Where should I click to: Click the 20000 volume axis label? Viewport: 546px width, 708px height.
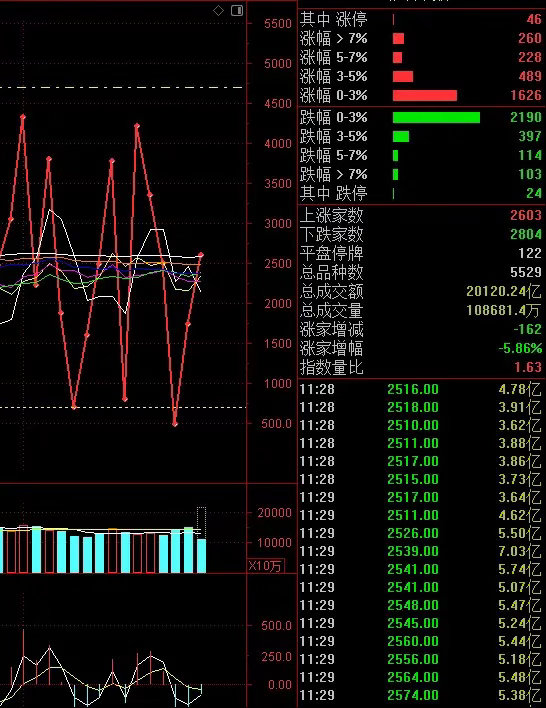tap(274, 512)
